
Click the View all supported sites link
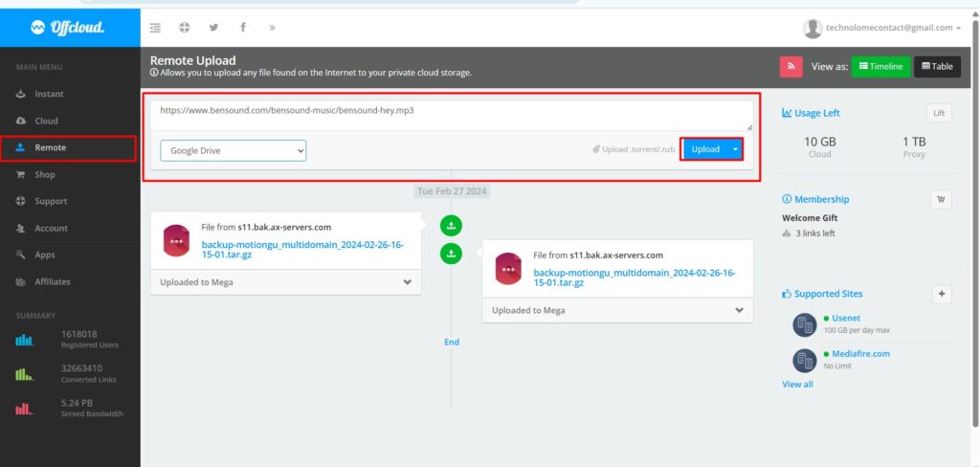click(797, 384)
